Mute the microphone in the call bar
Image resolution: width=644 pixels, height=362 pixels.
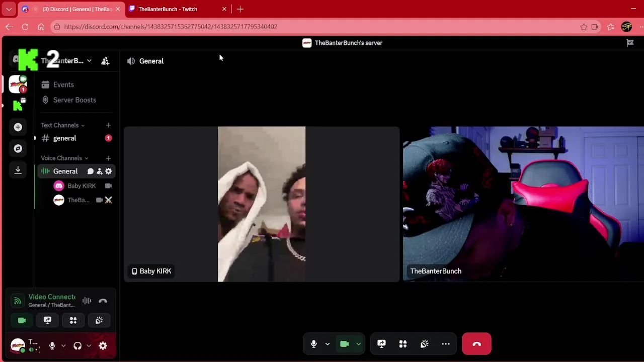click(x=314, y=344)
